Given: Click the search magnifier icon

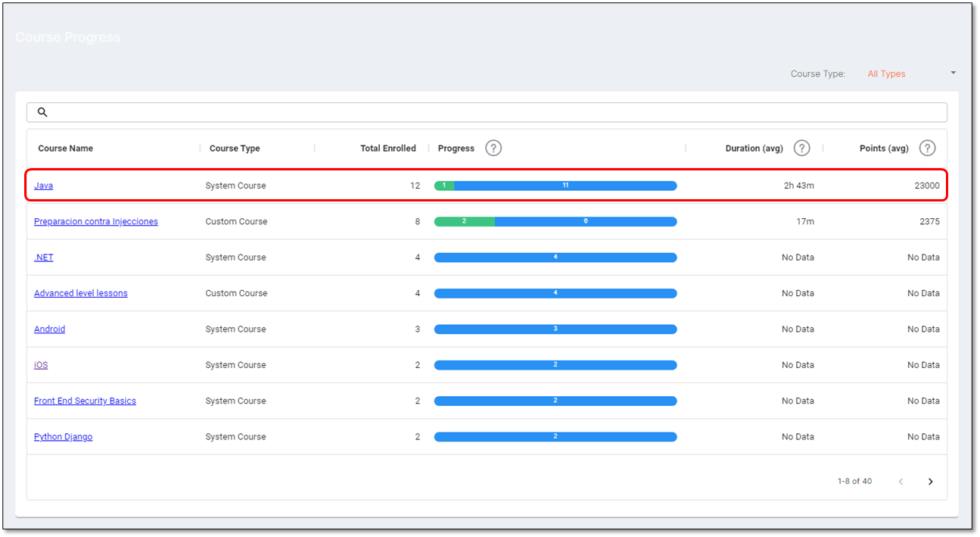Looking at the screenshot, I should point(42,112).
